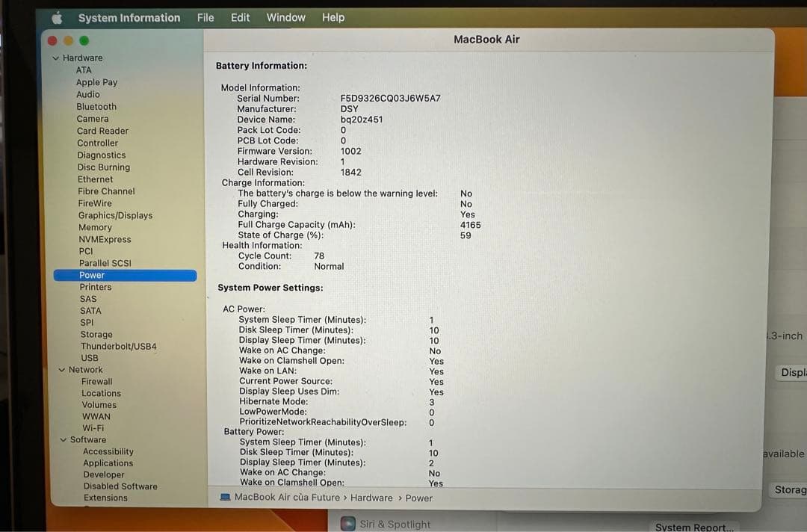Open the File menu
This screenshot has width=807, height=532.
click(205, 17)
